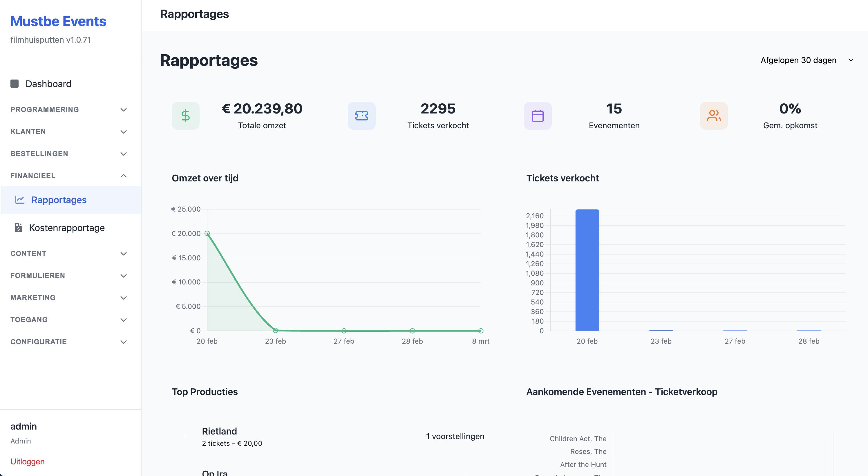The image size is (868, 476).
Task: Click the dollar icon beside Totale omzet
Action: point(186,116)
